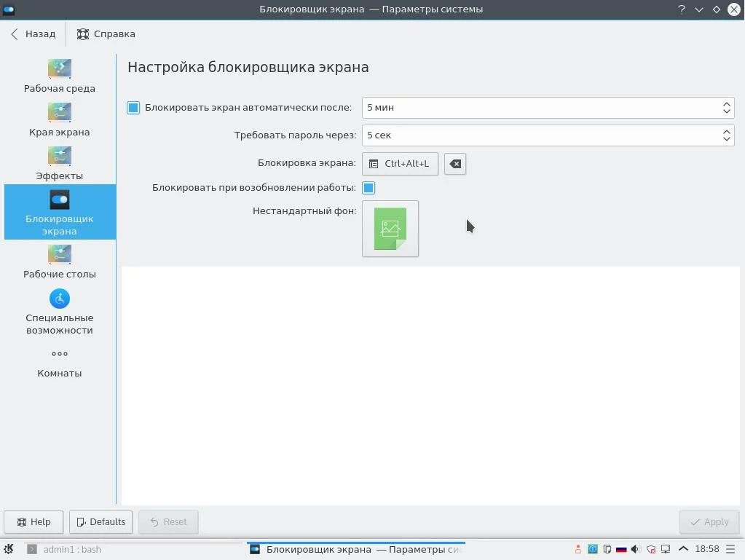Open the Справка help menu
The width and height of the screenshot is (745, 560).
(106, 33)
